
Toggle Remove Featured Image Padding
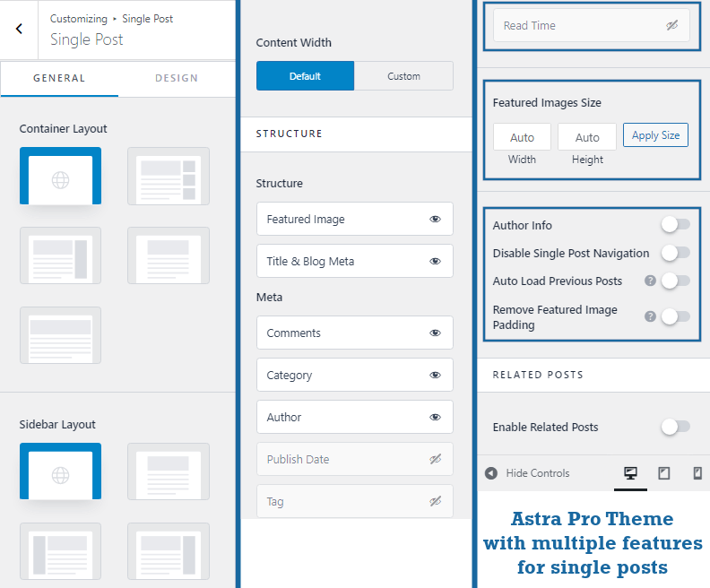point(676,316)
